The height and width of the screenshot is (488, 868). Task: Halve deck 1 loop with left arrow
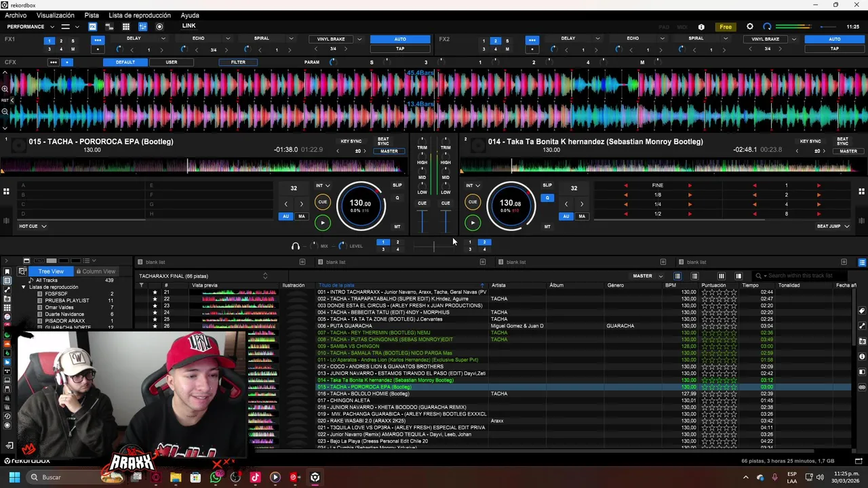click(285, 204)
